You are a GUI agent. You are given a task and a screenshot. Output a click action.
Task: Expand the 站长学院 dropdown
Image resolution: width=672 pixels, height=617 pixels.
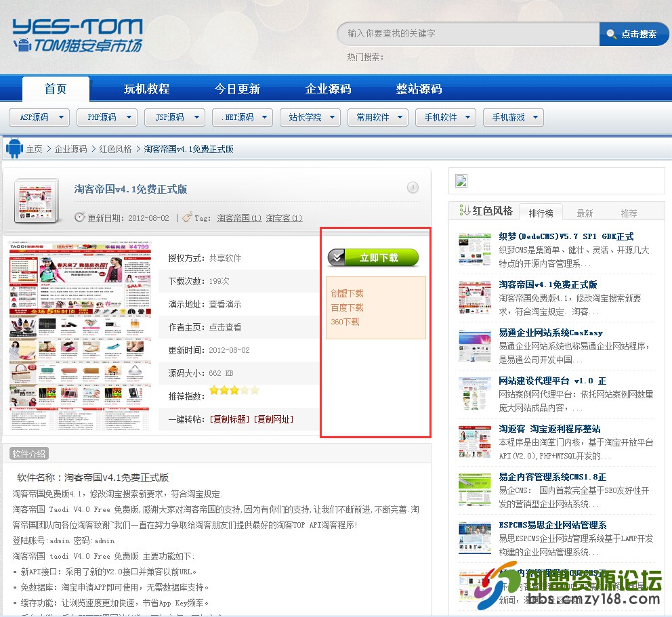[x=310, y=117]
